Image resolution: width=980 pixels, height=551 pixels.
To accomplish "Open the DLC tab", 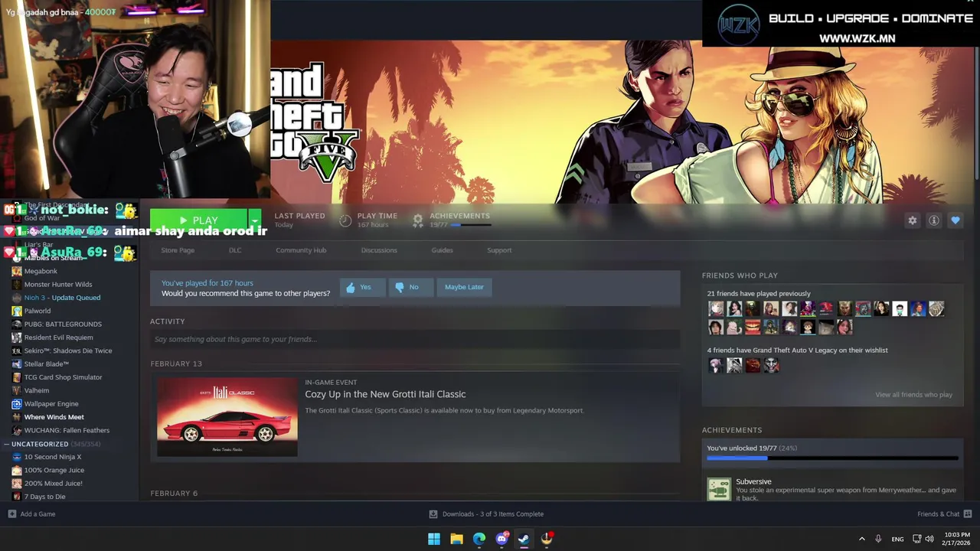I will 235,250.
